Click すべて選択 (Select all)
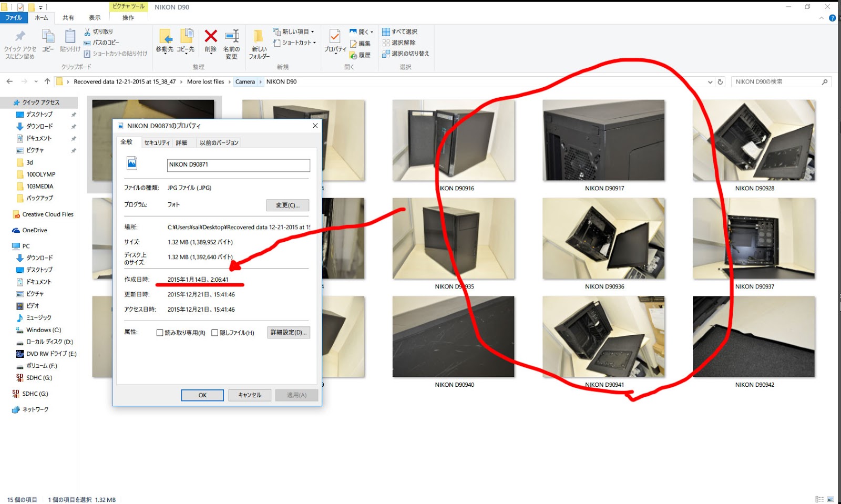Viewport: 841px width, 504px height. point(400,32)
